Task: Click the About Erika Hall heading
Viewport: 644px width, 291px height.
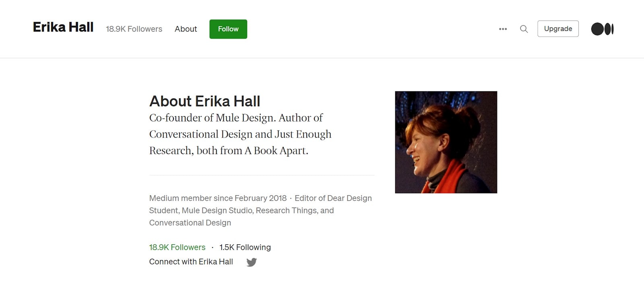Action: coord(204,101)
